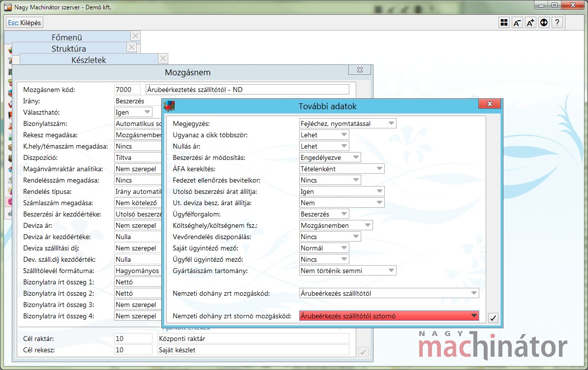Increase font size with the A+ icon
The width and height of the screenshot is (588, 370).
pos(530,23)
